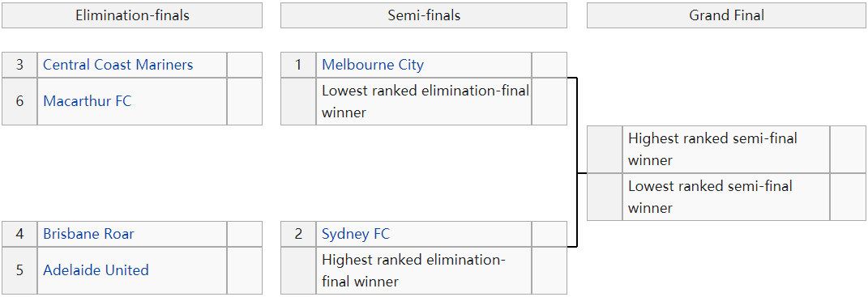
Task: Click the 'Lowest ranked elimination-final winner' cell
Action: click(x=424, y=101)
